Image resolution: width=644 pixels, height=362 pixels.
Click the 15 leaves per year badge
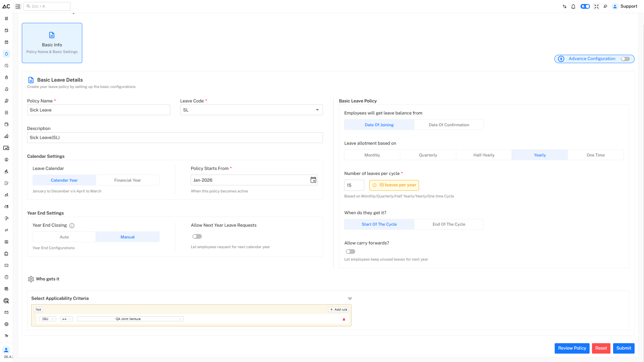[x=394, y=185]
